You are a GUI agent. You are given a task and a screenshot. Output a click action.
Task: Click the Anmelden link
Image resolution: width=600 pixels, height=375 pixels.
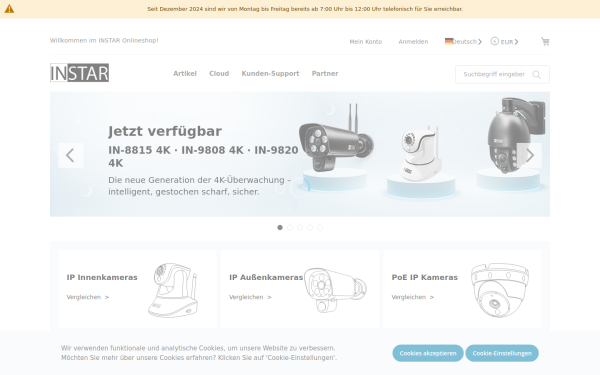click(413, 42)
